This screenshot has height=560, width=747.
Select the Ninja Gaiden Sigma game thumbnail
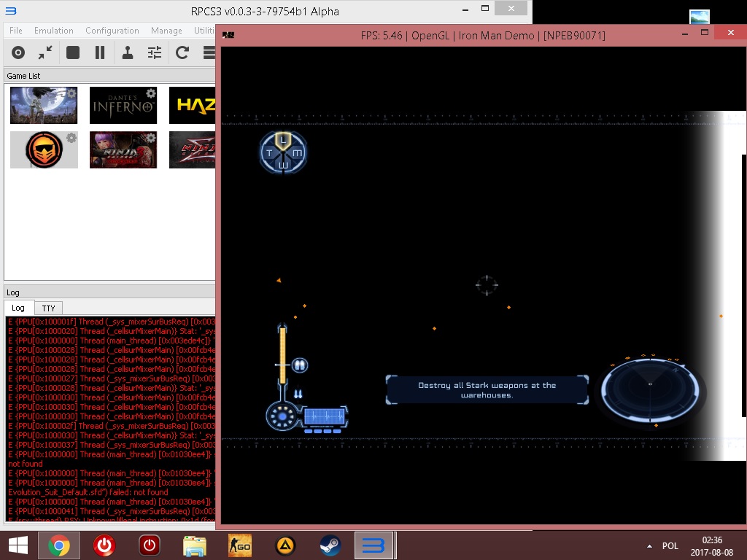click(192, 150)
